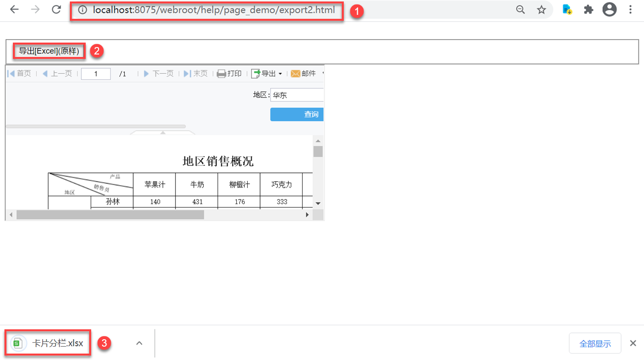The width and height of the screenshot is (644, 361).
Task: Focus the address bar with the localhost URL
Action: coord(214,10)
